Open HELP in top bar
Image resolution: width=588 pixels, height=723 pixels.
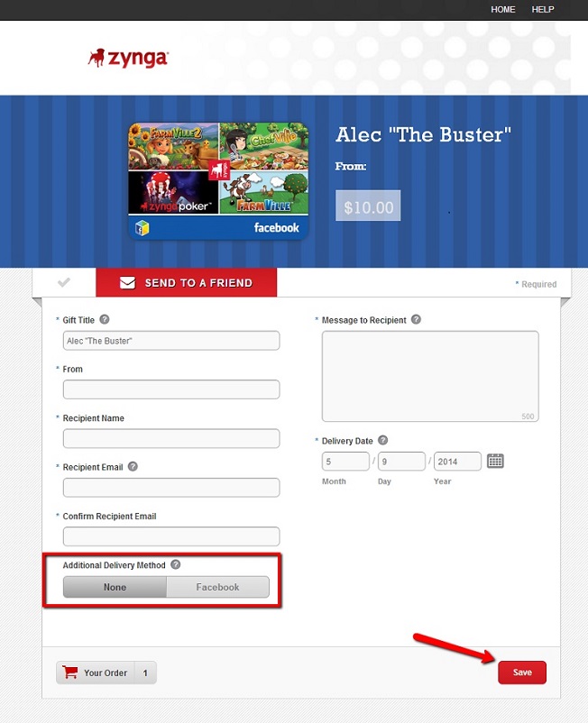coord(543,9)
